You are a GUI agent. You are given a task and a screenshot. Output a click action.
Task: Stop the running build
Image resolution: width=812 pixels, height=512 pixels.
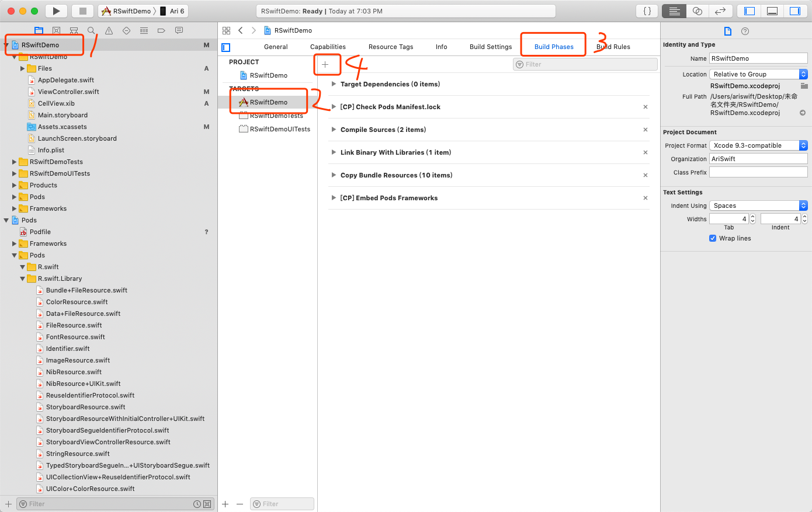click(83, 11)
